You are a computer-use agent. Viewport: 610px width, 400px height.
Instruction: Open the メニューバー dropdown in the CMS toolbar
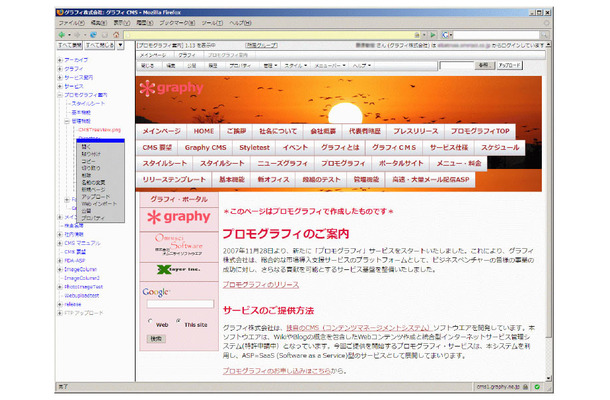click(330, 66)
